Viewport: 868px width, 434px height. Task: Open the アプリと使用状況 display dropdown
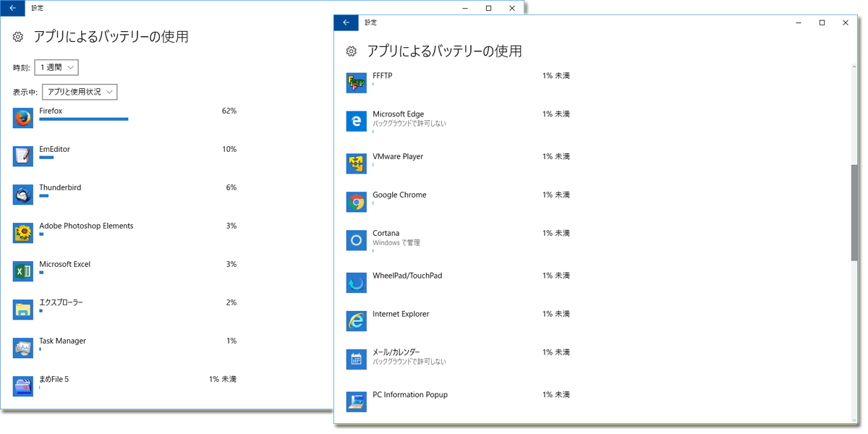pyautogui.click(x=80, y=92)
